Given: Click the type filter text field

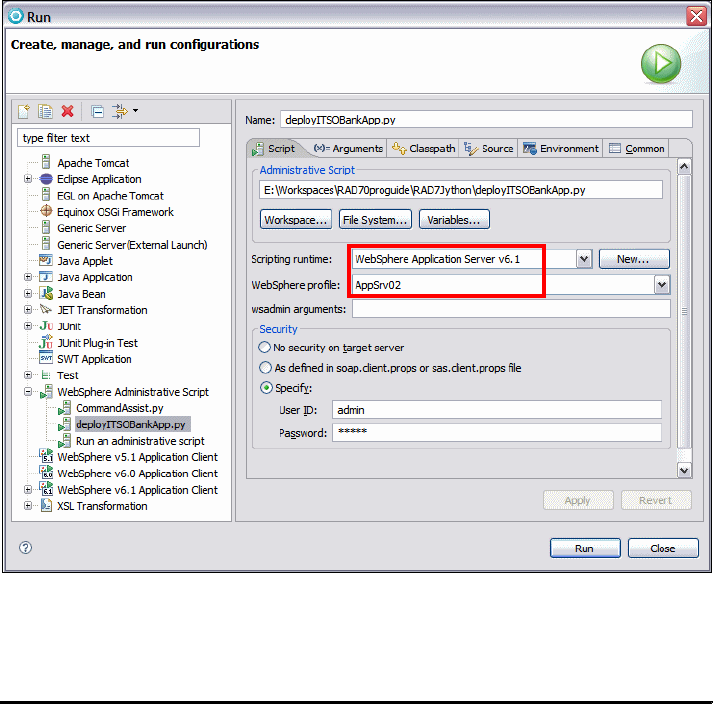Looking at the screenshot, I should click(x=108, y=137).
